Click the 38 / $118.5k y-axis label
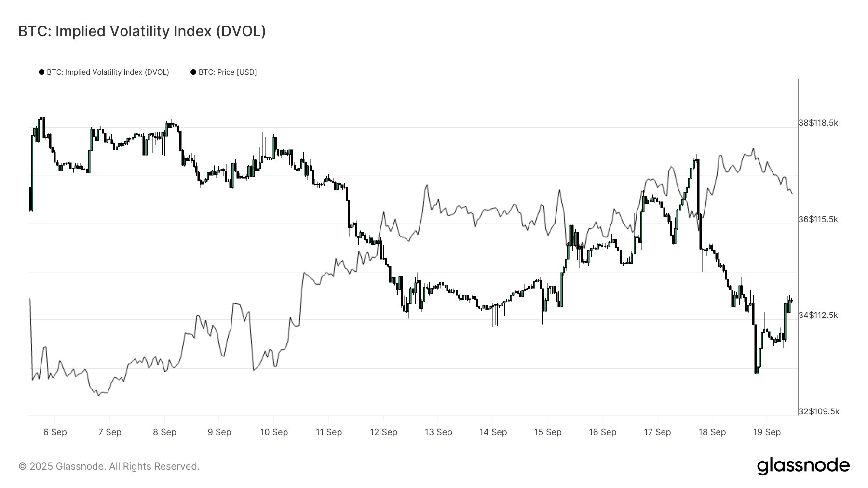Screen dimensions: 868x488 coord(818,123)
